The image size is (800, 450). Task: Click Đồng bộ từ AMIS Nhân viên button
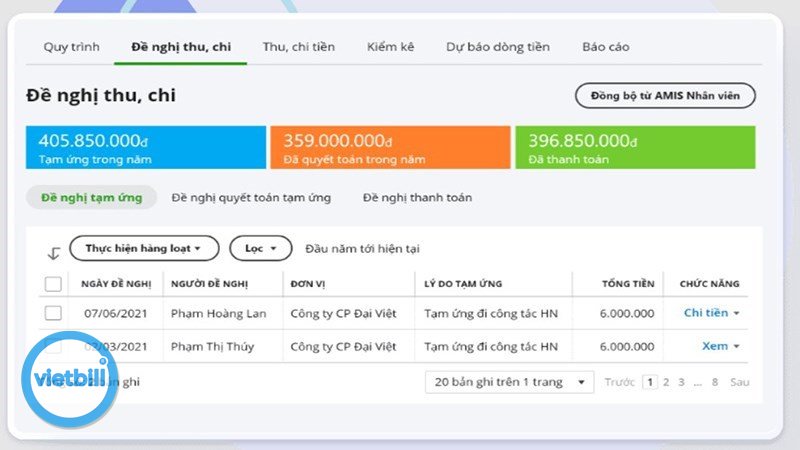click(665, 96)
